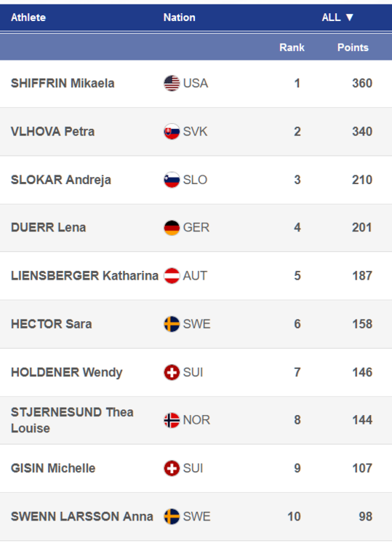Click the Slovakia flag icon next to SVK
The width and height of the screenshot is (392, 546).
pyautogui.click(x=172, y=132)
